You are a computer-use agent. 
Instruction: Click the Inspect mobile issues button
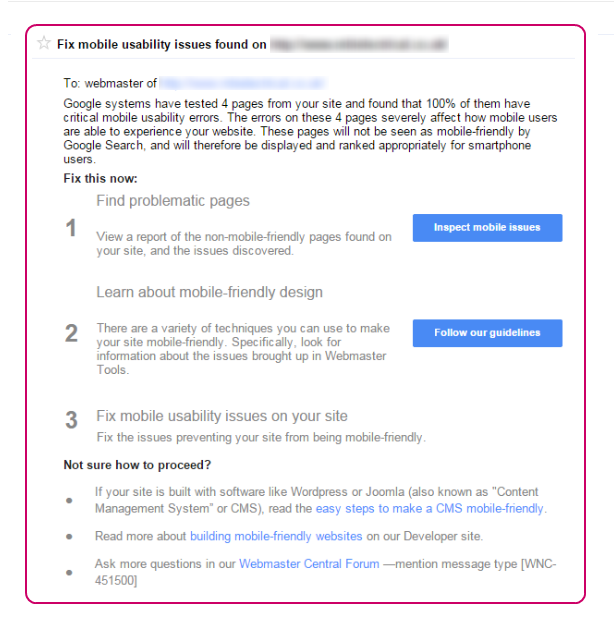tap(487, 228)
